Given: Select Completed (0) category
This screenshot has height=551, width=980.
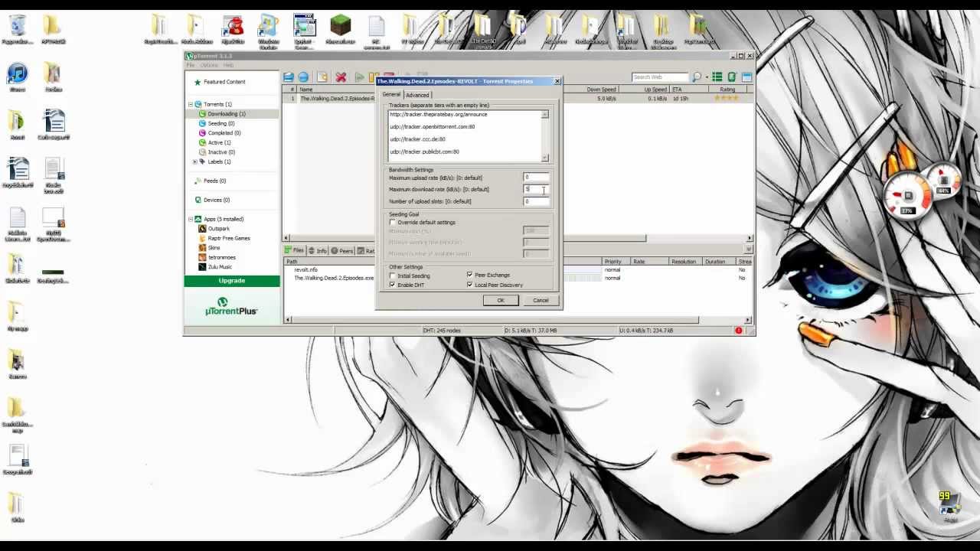Looking at the screenshot, I should click(219, 133).
